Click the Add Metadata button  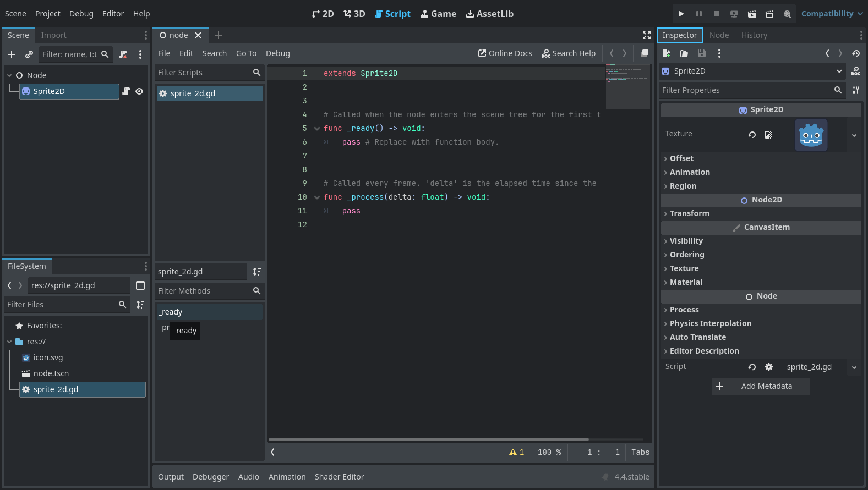click(x=760, y=386)
